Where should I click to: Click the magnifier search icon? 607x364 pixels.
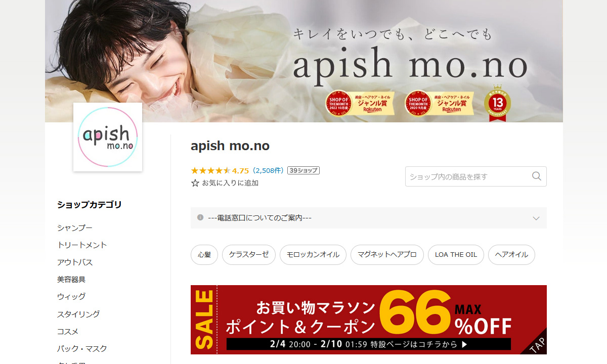pyautogui.click(x=537, y=176)
